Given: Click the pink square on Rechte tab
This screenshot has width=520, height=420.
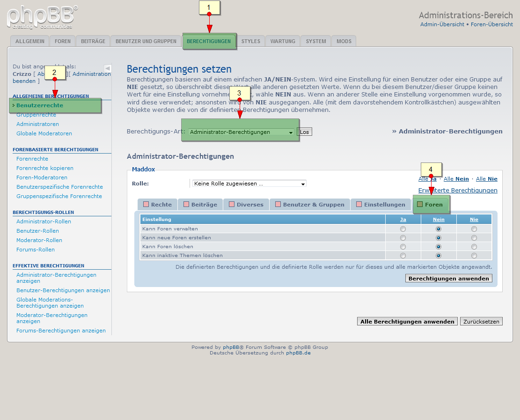Looking at the screenshot, I should pos(146,205).
